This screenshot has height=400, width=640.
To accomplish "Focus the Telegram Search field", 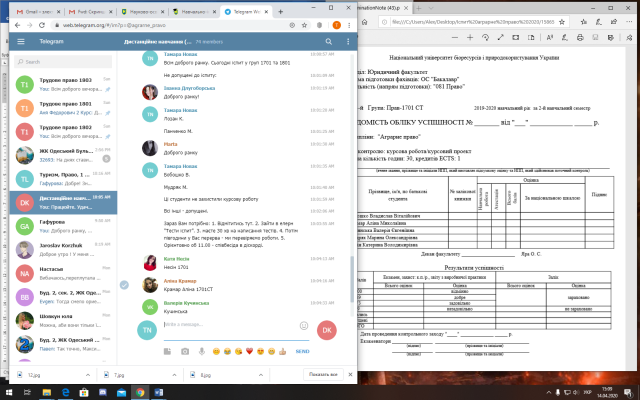I will coord(63,62).
